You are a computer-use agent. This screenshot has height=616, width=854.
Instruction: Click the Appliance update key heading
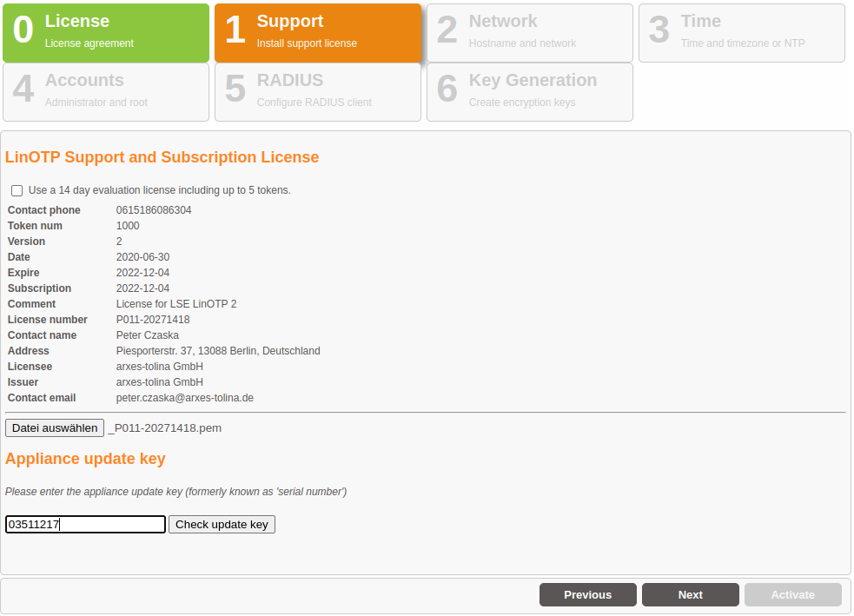(85, 459)
